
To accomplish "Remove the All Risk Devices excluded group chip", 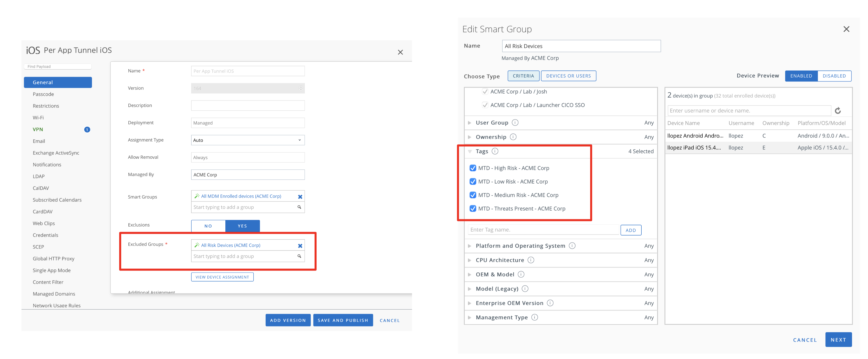I will [x=300, y=245].
